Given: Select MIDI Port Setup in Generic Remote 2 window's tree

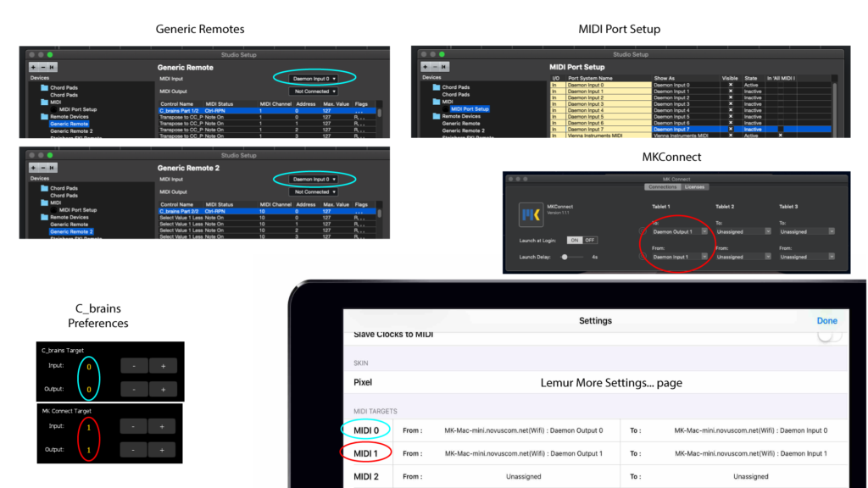Looking at the screenshot, I should 78,210.
